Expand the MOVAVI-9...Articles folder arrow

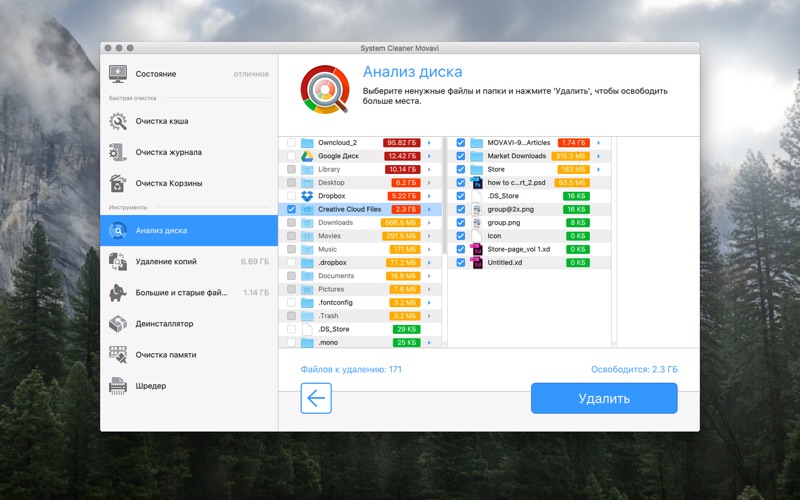coord(598,143)
